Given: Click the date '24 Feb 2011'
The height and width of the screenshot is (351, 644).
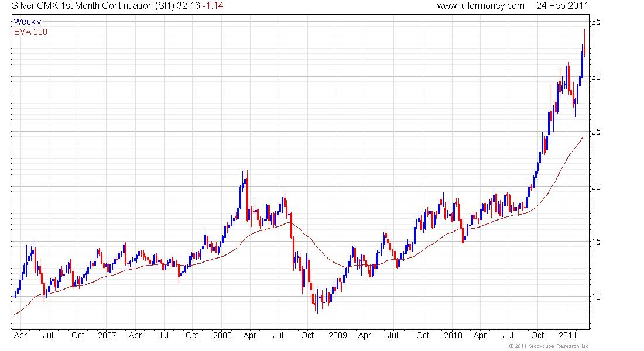Looking at the screenshot, I should tap(562, 6).
